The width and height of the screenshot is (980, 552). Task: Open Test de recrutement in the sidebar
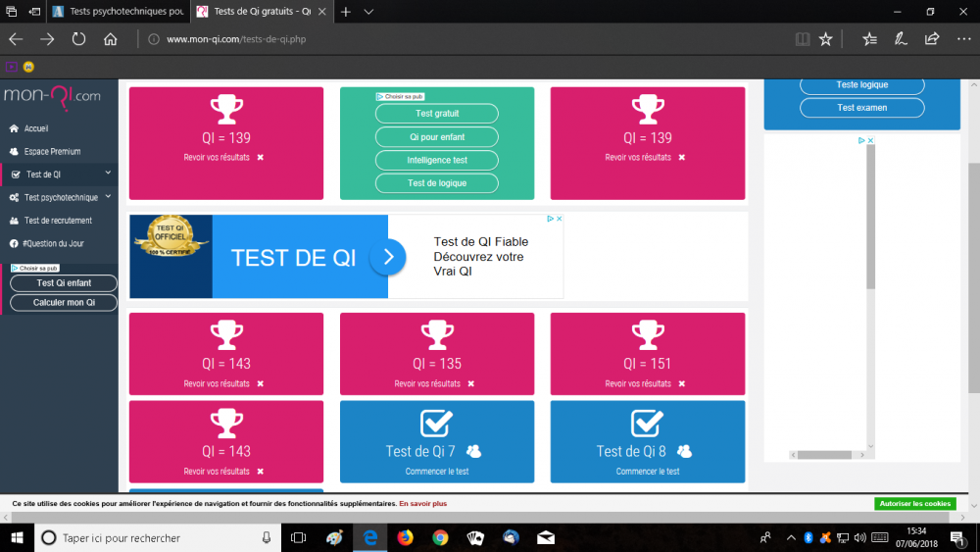58,221
